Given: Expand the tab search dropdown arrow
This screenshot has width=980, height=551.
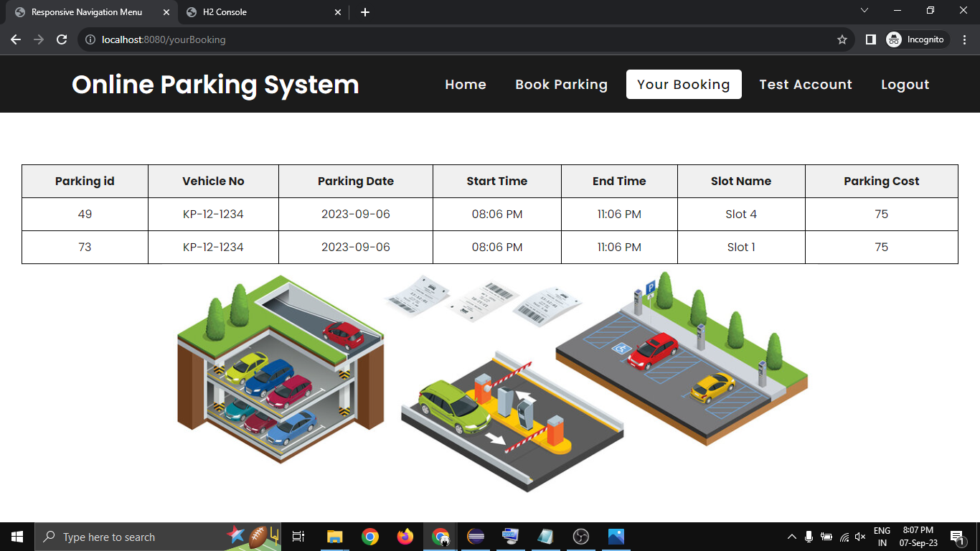Looking at the screenshot, I should (864, 11).
